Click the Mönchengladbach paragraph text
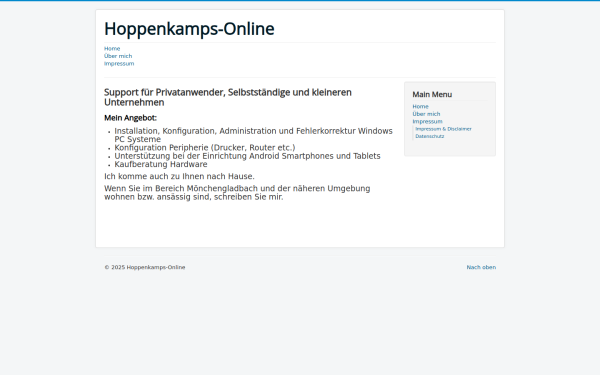The height and width of the screenshot is (375, 600). 237,192
